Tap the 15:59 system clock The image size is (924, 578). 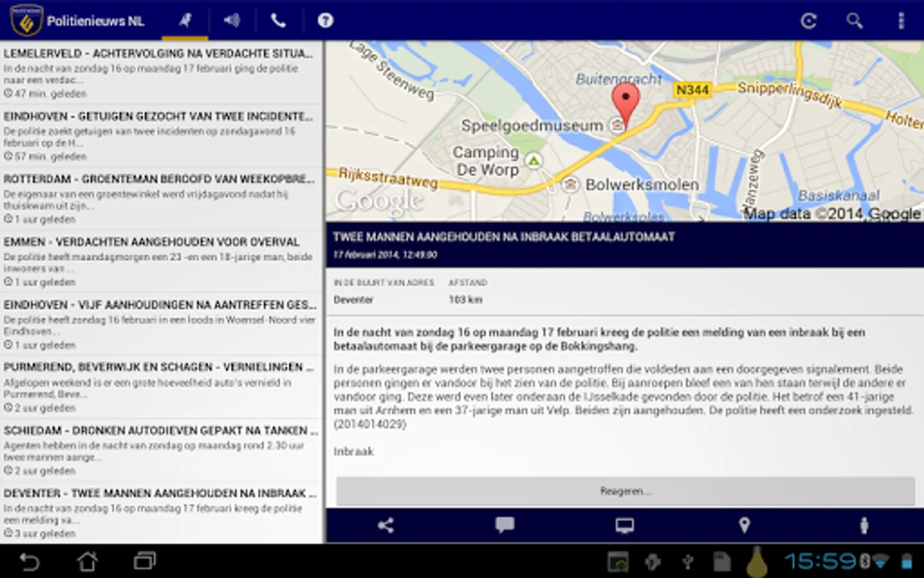(821, 561)
